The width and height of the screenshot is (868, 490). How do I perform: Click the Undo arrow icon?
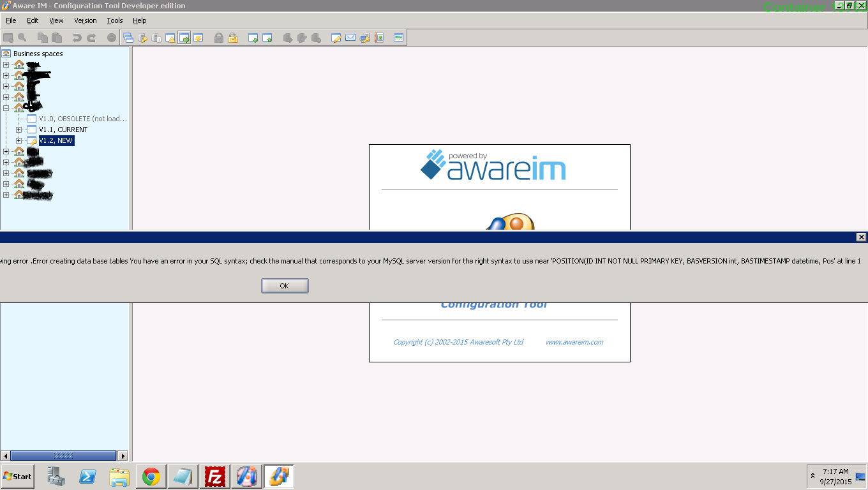pos(77,38)
